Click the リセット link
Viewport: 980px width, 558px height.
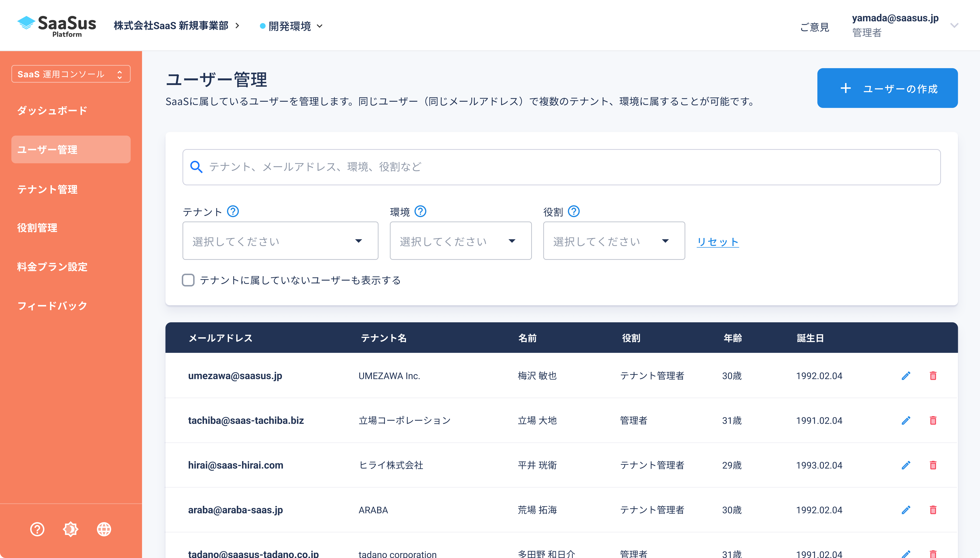point(718,242)
